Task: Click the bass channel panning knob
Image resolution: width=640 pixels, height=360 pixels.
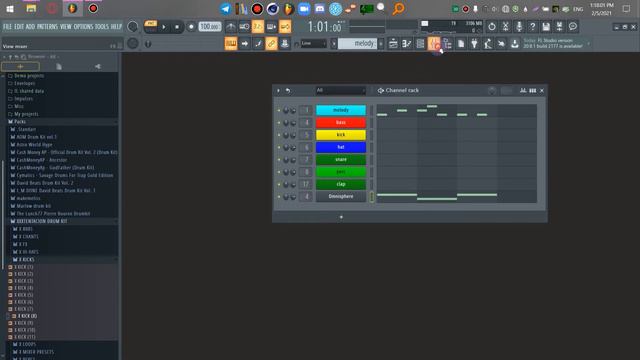Action: coord(286,122)
